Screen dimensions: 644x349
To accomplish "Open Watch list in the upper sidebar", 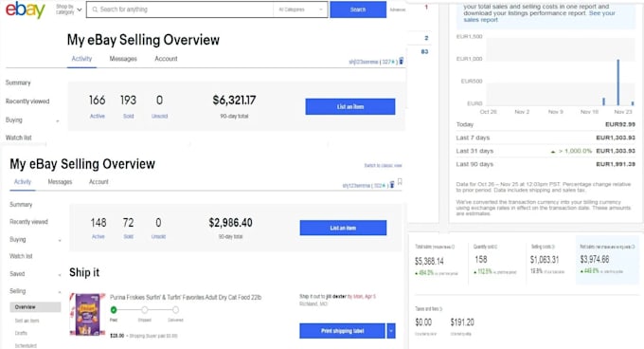I will (x=19, y=138).
